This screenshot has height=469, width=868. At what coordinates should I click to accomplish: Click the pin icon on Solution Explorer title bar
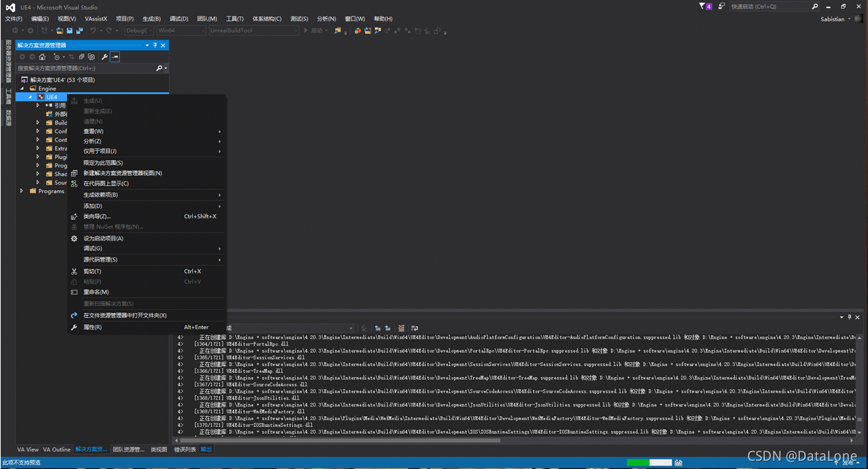(x=155, y=45)
